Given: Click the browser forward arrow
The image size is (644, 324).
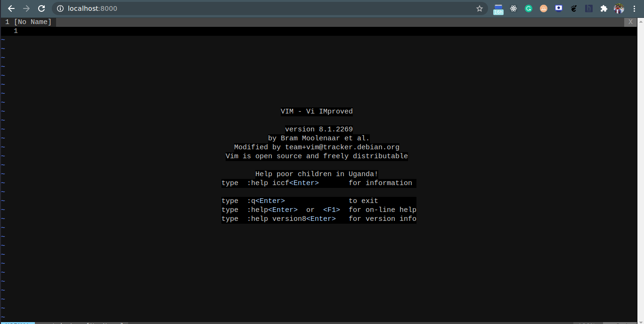Looking at the screenshot, I should [x=26, y=8].
